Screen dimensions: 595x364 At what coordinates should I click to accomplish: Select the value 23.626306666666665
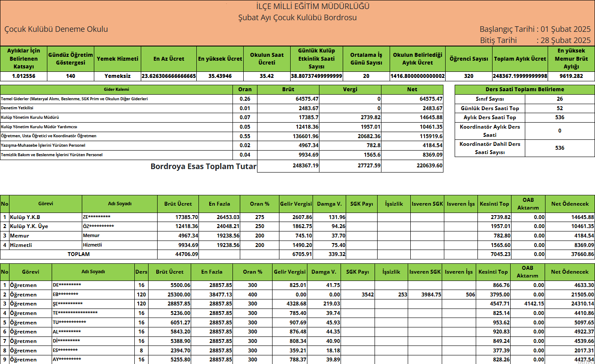169,76
